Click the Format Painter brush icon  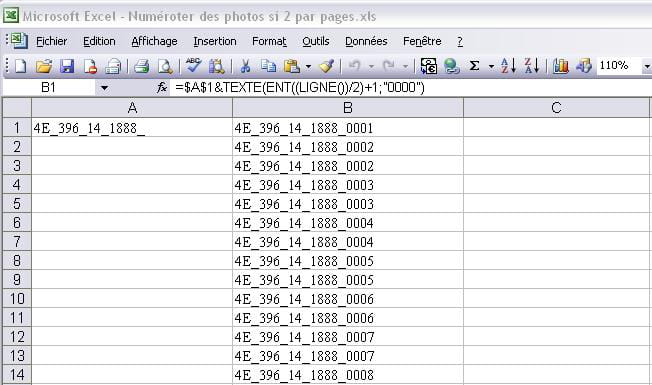326,66
